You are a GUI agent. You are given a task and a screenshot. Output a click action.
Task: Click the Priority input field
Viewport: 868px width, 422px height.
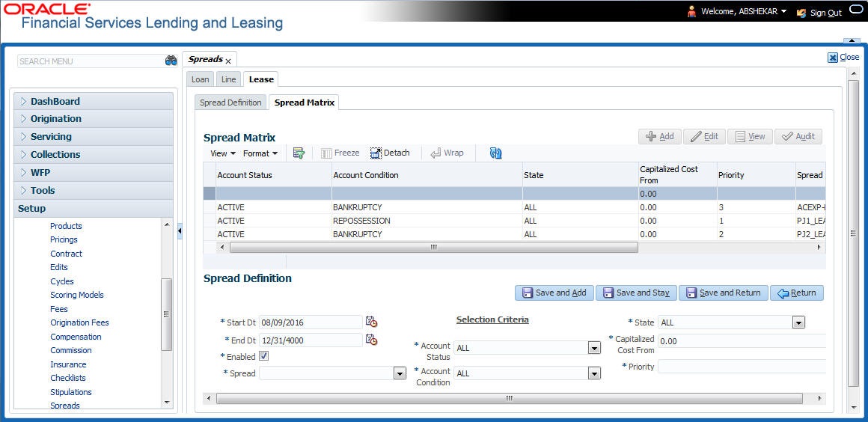[741, 367]
